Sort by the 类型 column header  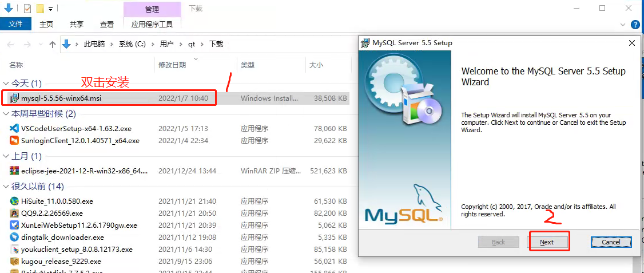(x=248, y=65)
